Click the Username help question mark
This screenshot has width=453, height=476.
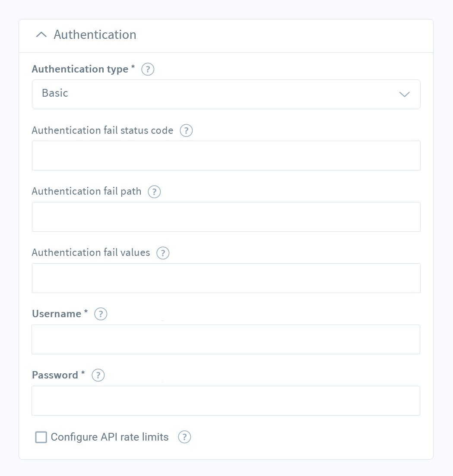[101, 314]
